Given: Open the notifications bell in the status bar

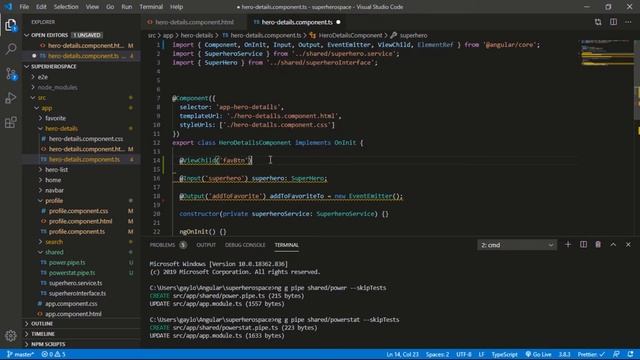Looking at the screenshot, I should click(x=631, y=354).
